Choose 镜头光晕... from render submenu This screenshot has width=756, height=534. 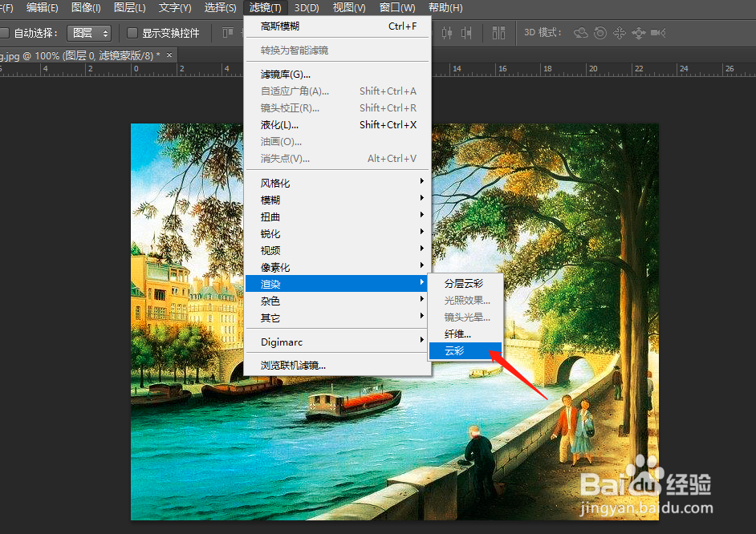point(465,318)
